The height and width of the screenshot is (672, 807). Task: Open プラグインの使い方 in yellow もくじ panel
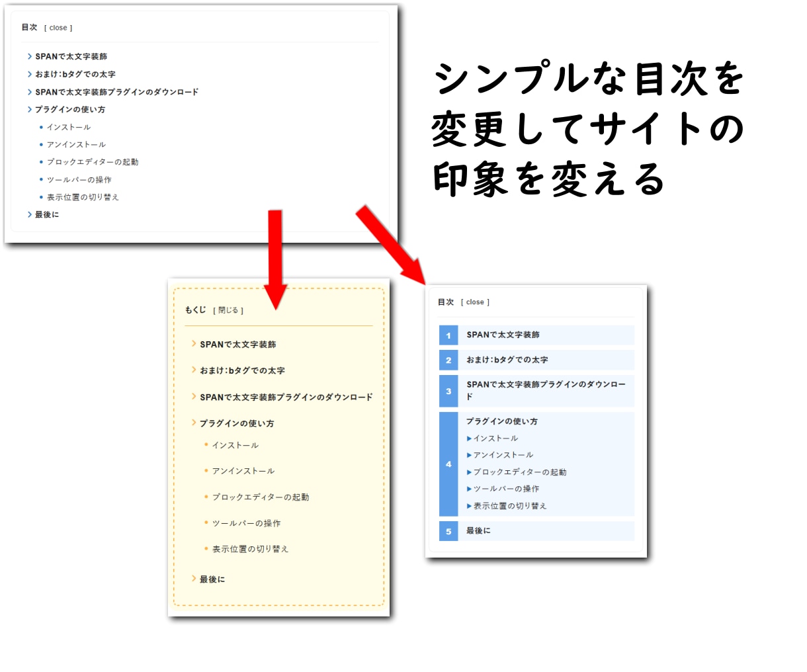(x=237, y=423)
